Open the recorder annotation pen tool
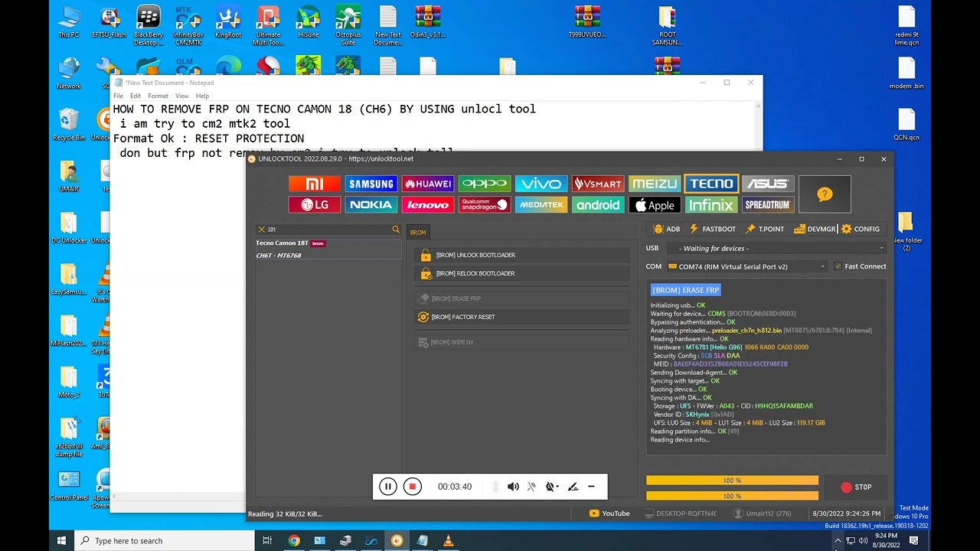Viewport: 980px width, 551px height. (573, 487)
